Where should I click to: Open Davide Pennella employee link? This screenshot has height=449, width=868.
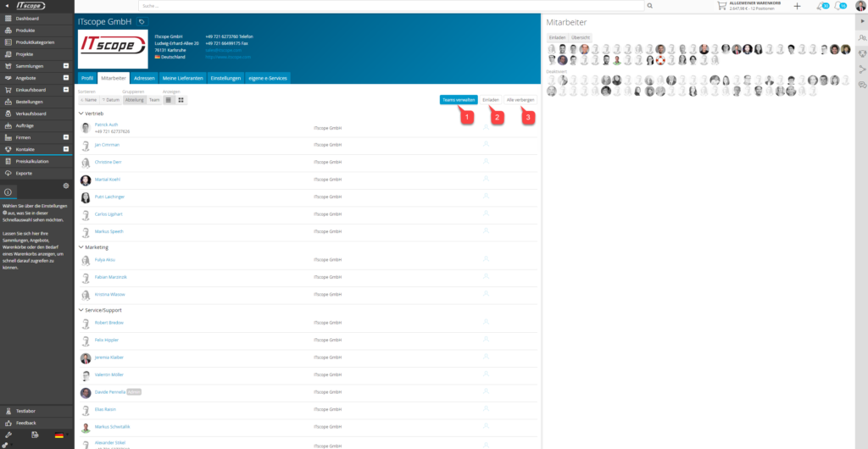[110, 391]
